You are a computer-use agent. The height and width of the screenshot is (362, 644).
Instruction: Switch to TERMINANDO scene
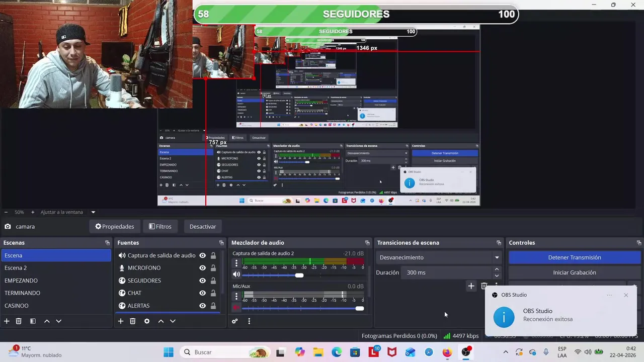(x=56, y=293)
